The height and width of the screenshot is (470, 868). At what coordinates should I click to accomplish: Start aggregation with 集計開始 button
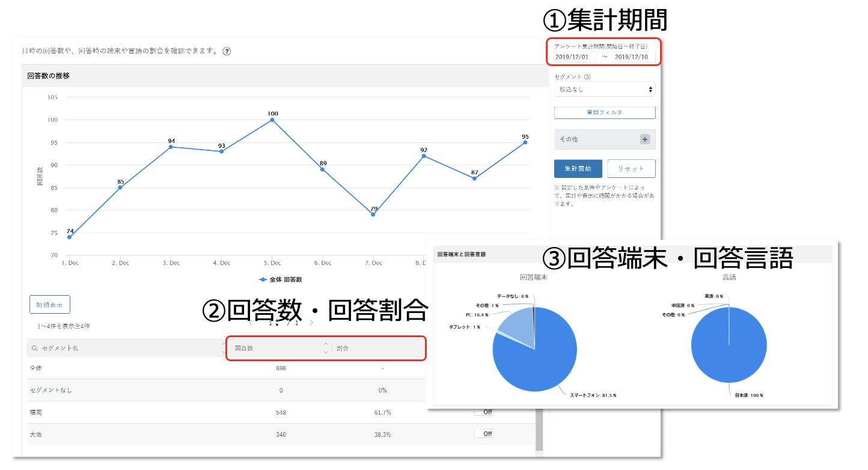(578, 169)
